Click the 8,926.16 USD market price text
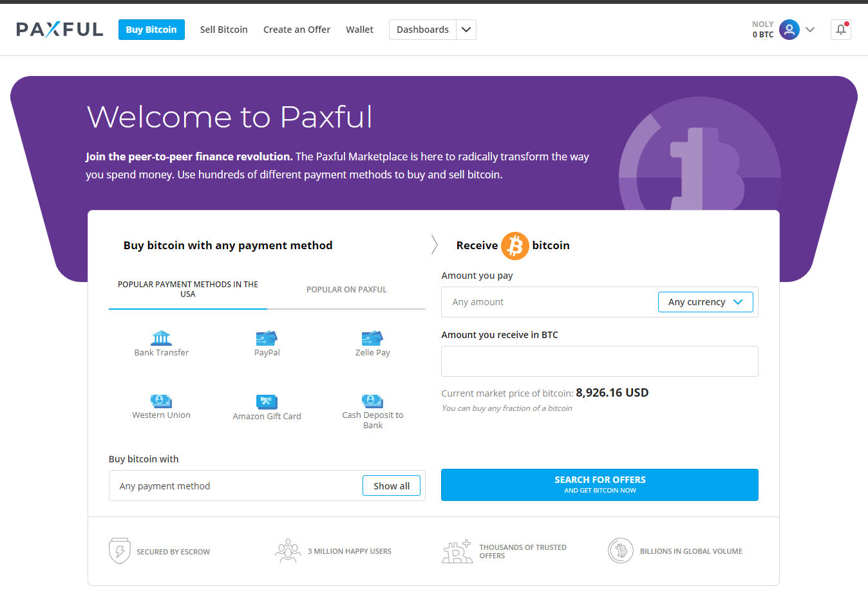This screenshot has width=868, height=604. click(x=612, y=393)
